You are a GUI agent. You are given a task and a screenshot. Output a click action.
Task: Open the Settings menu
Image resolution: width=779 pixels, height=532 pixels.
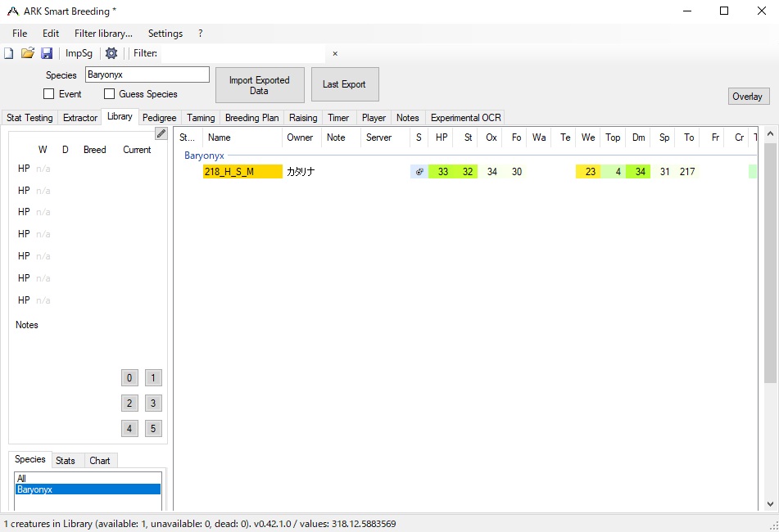(x=165, y=34)
